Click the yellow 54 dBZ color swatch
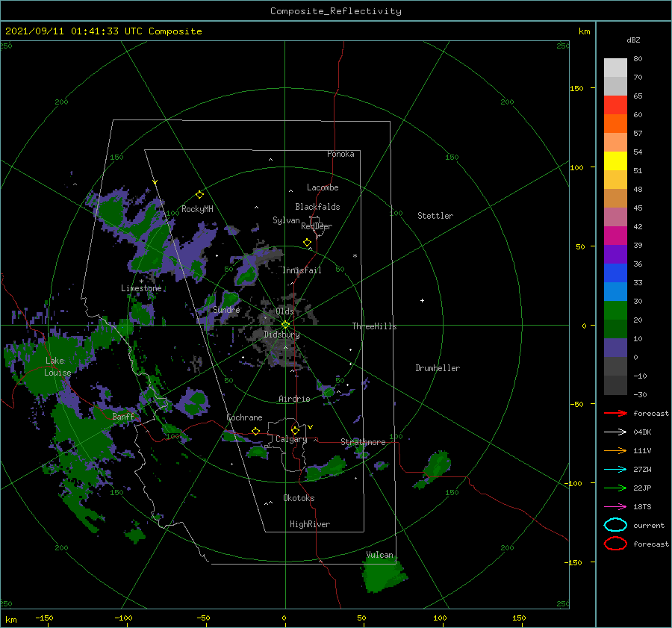The image size is (672, 628). 615,161
